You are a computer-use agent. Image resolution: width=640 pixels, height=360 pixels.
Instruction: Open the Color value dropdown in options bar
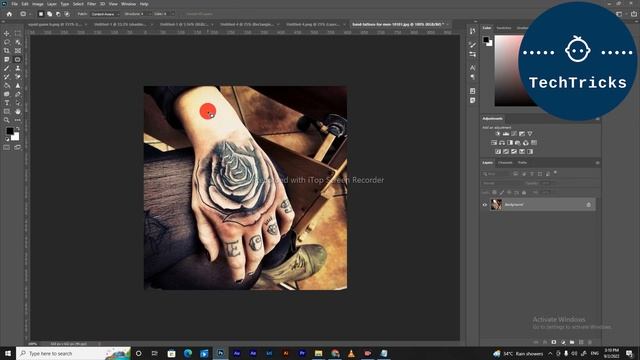pos(173,14)
